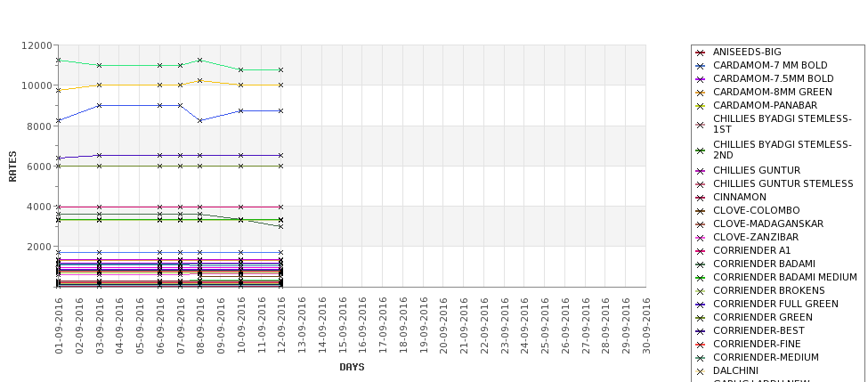The height and width of the screenshot is (382, 868).
Task: Select the DALCHINI legend entry
Action: click(735, 370)
